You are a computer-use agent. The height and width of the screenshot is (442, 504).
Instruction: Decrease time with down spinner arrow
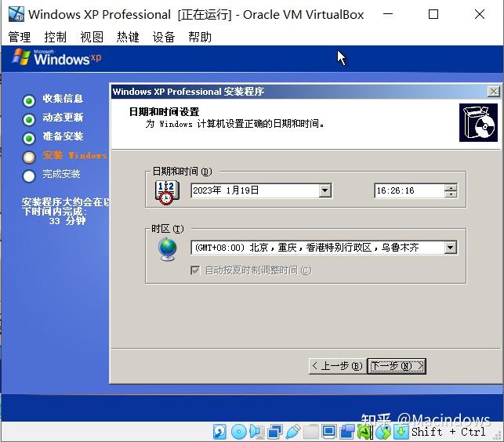point(451,194)
